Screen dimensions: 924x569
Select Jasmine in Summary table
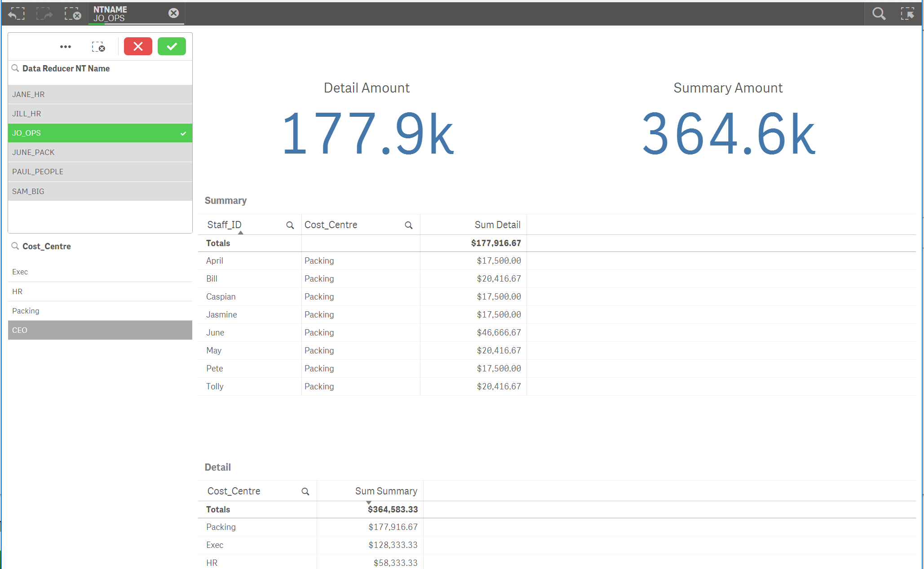pyautogui.click(x=221, y=314)
